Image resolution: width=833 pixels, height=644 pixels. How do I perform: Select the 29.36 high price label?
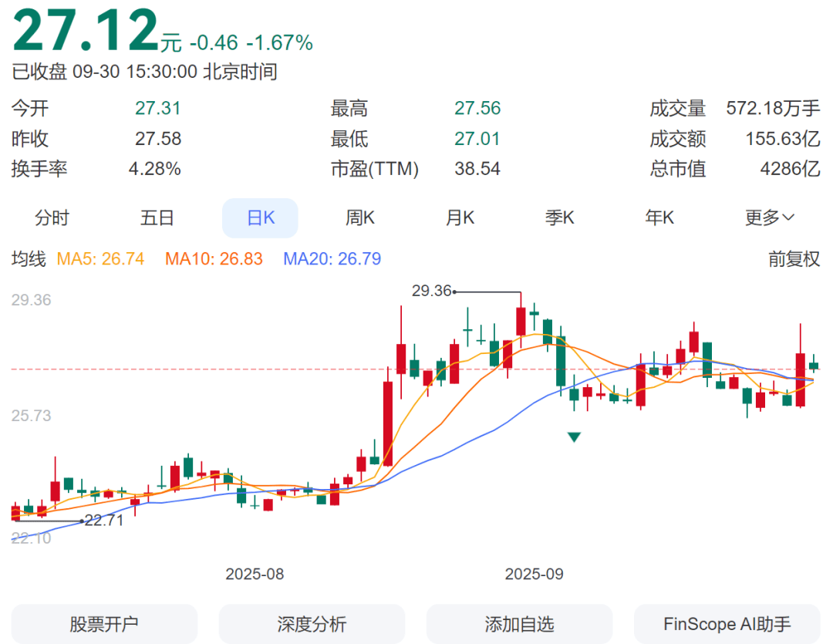tap(430, 292)
